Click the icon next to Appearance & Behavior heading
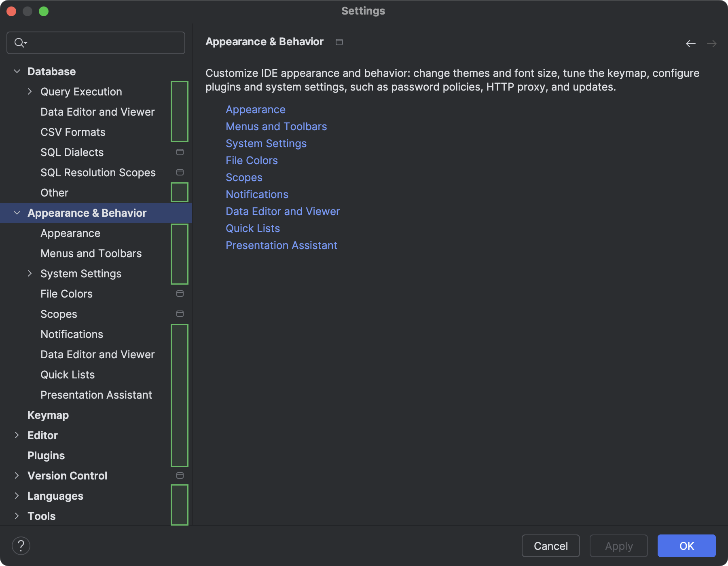Viewport: 728px width, 566px height. [339, 42]
